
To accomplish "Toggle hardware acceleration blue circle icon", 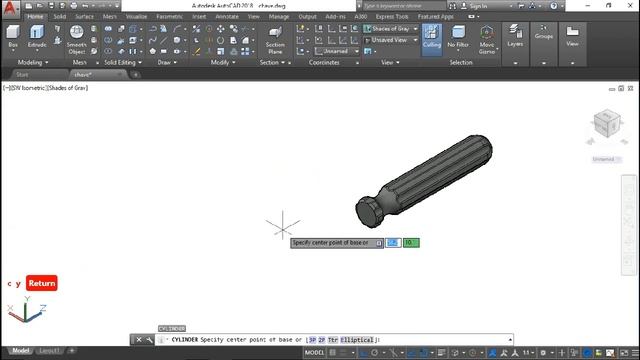I will (587, 353).
